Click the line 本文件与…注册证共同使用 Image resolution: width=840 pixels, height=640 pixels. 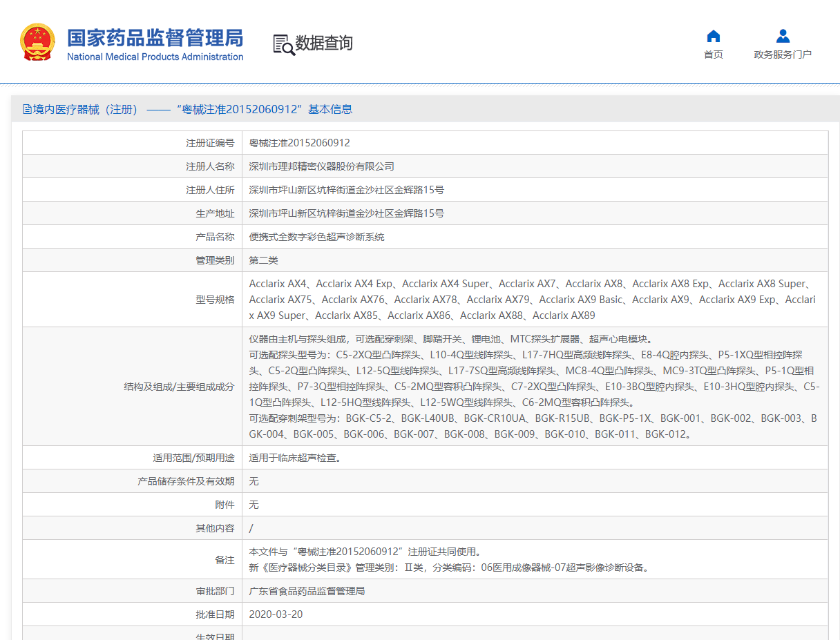(365, 552)
